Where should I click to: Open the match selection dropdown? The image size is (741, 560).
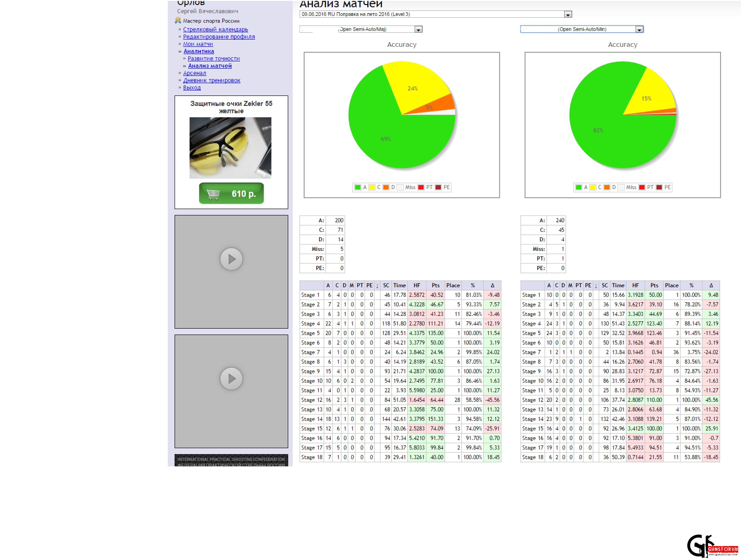coord(568,14)
